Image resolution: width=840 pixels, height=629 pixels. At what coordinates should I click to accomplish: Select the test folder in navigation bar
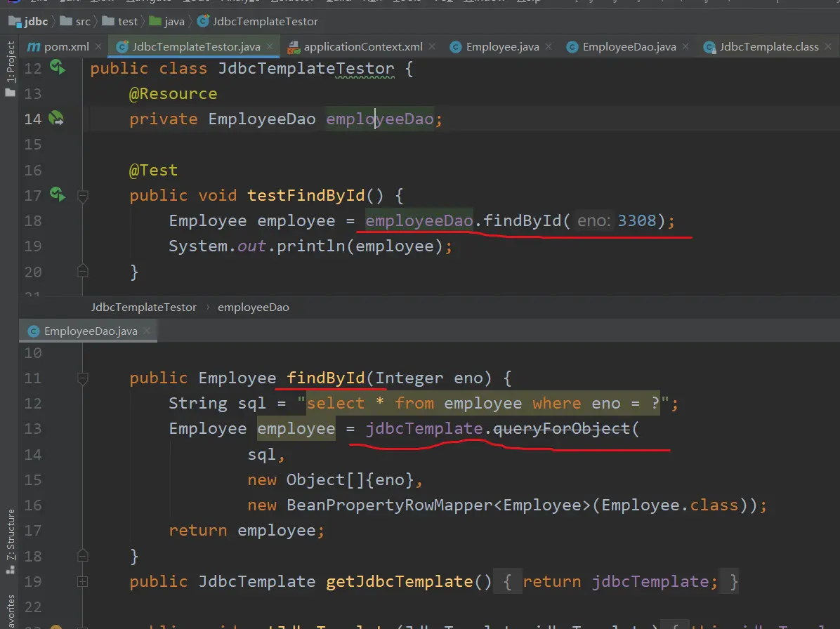[x=127, y=21]
